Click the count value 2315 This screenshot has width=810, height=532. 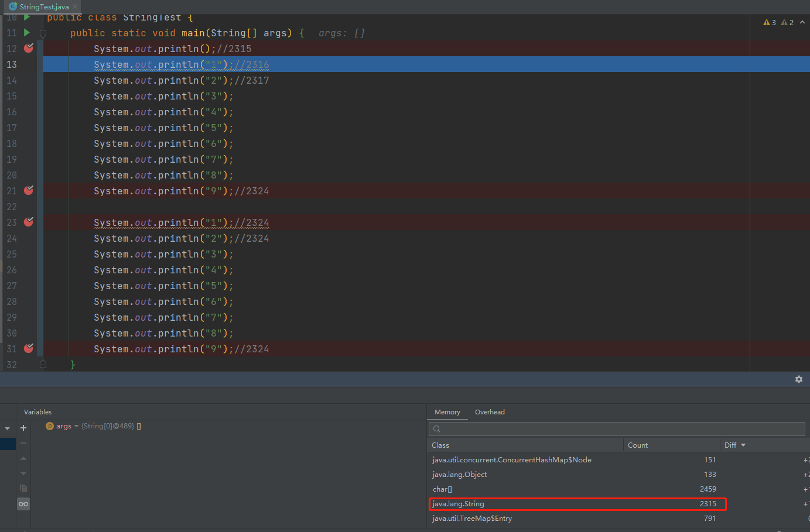click(x=708, y=504)
